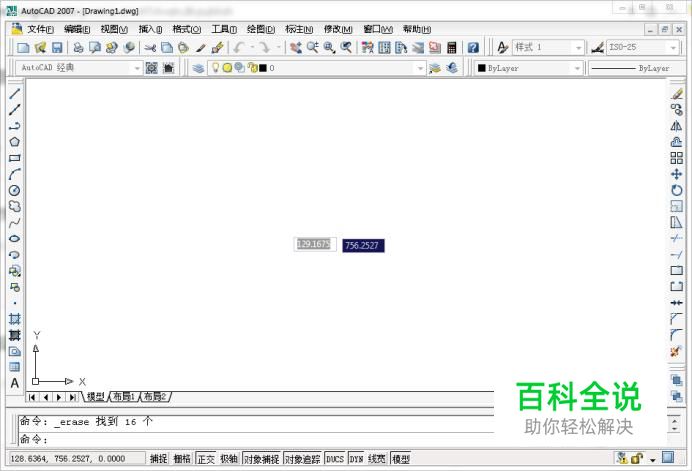Select the Arc tool
692x471 pixels.
[x=15, y=174]
